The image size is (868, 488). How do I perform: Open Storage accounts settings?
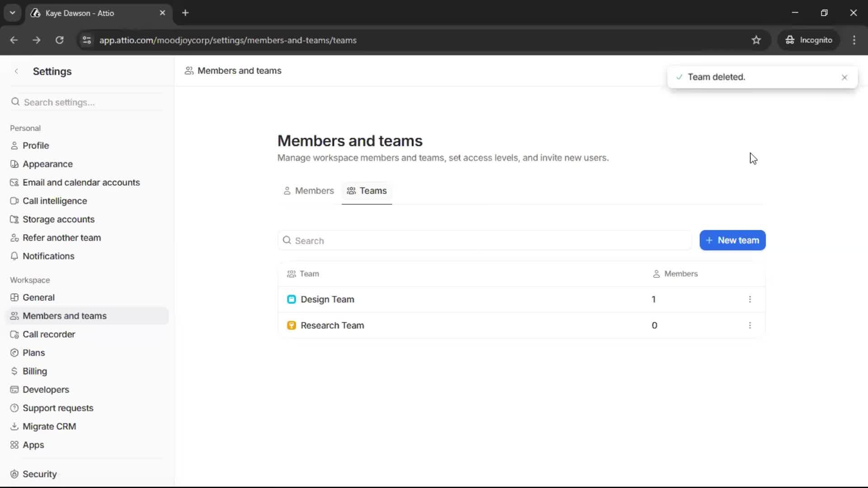pyautogui.click(x=59, y=219)
